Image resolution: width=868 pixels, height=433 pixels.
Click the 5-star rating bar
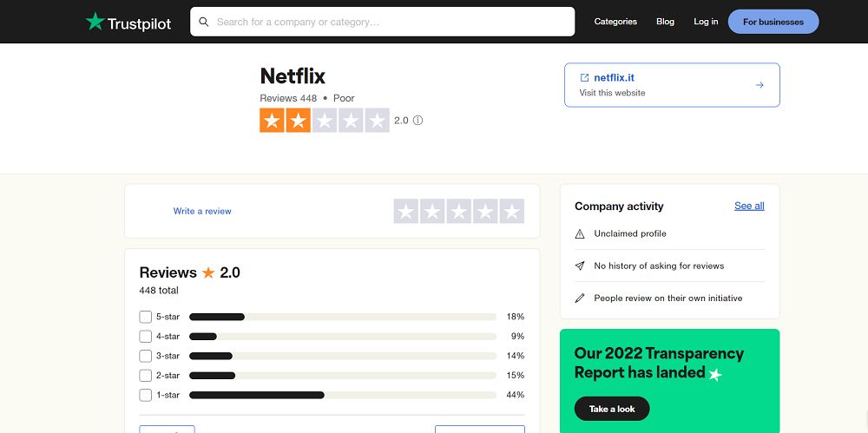coord(343,317)
